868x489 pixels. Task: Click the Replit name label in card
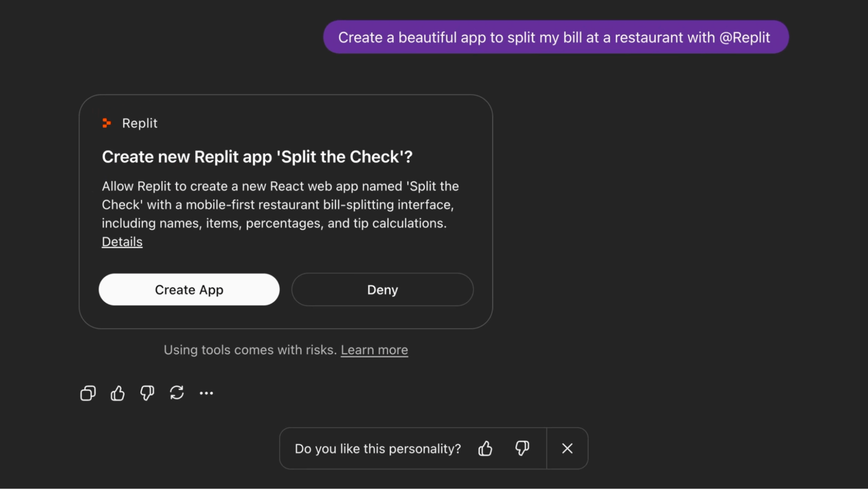139,123
